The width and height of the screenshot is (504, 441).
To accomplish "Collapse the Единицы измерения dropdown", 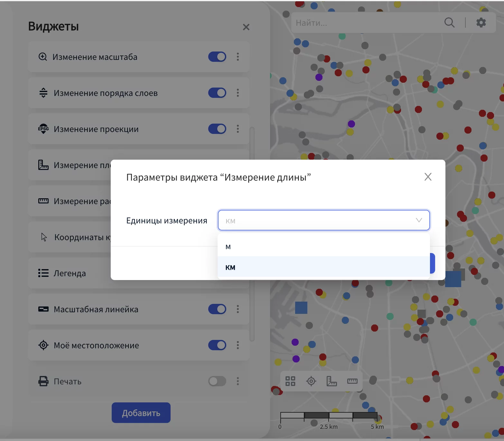I will (419, 220).
